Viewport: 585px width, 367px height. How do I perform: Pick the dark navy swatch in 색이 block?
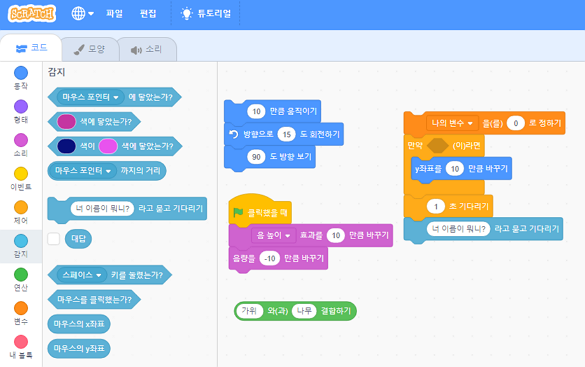click(66, 146)
